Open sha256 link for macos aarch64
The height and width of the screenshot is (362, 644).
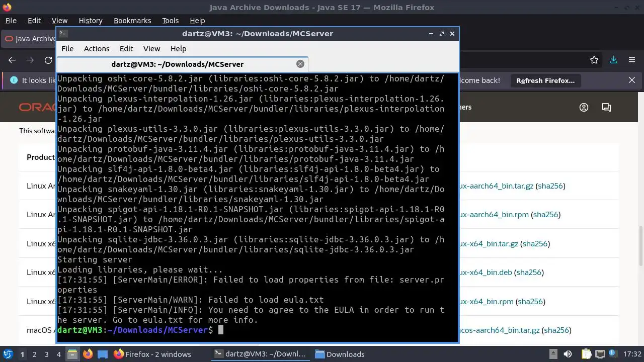pos(557,330)
